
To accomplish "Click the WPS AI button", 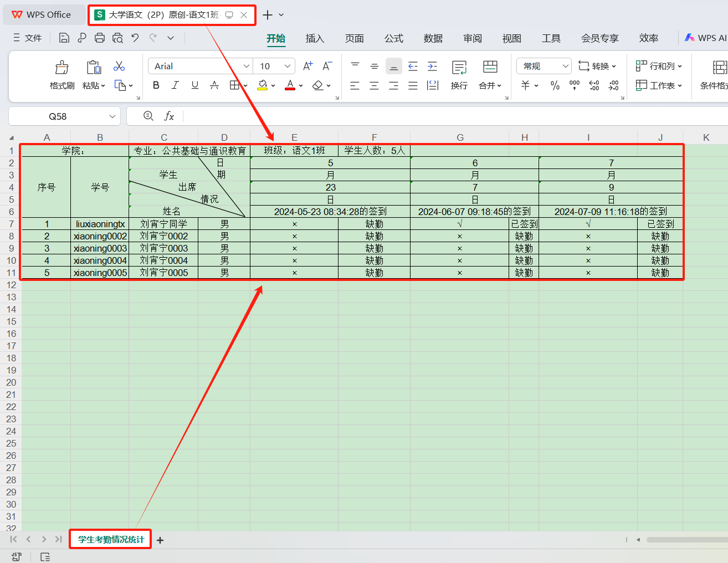I will point(706,38).
